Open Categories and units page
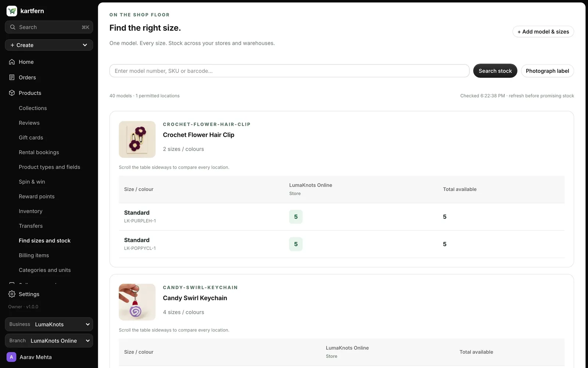This screenshot has width=588, height=368. point(45,270)
